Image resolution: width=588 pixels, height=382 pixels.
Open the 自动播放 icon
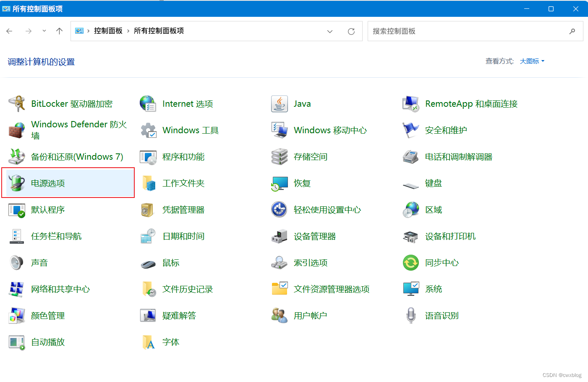[x=17, y=342]
